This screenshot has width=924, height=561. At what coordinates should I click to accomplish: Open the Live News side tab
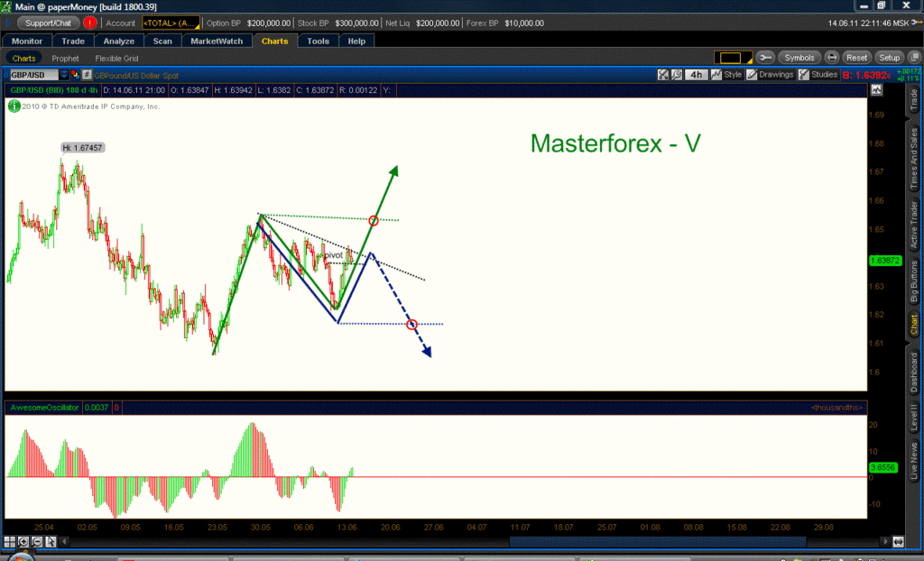click(914, 462)
